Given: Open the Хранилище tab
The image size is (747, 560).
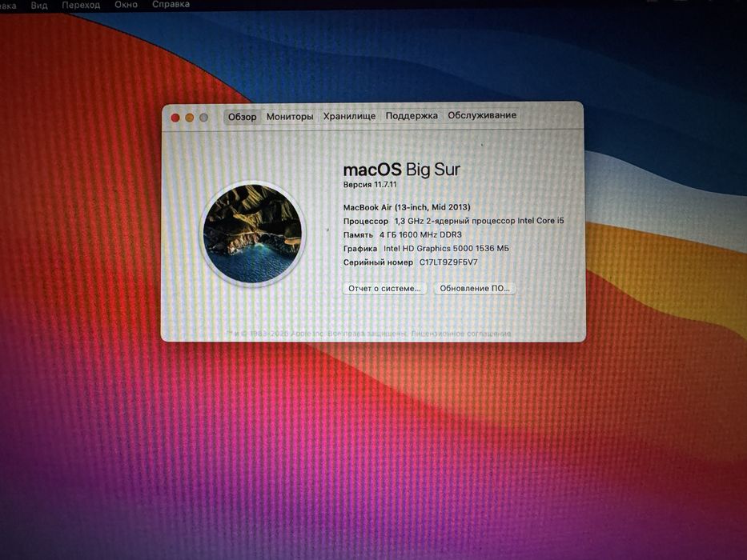Looking at the screenshot, I should (349, 116).
